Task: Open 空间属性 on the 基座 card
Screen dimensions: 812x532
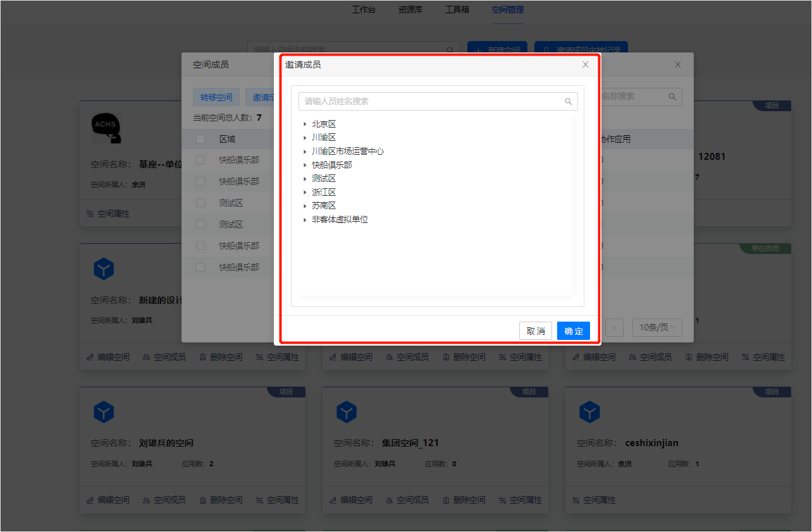Action: [x=108, y=214]
